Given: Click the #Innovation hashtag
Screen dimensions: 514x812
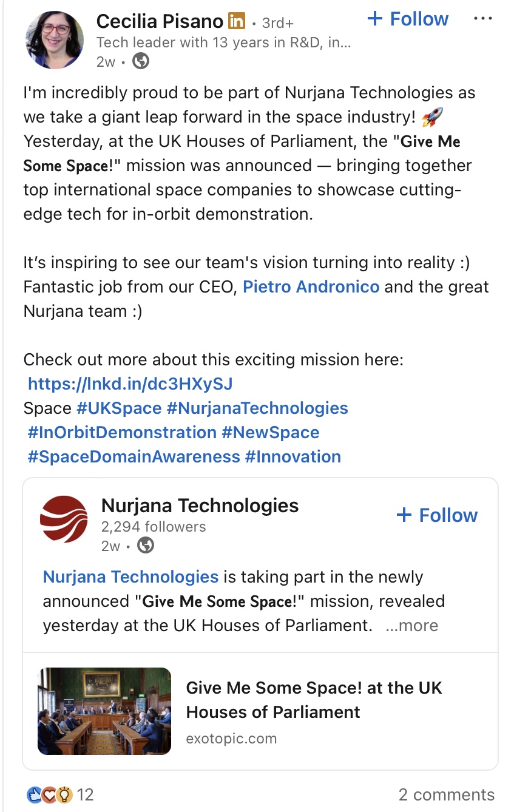Looking at the screenshot, I should (293, 456).
